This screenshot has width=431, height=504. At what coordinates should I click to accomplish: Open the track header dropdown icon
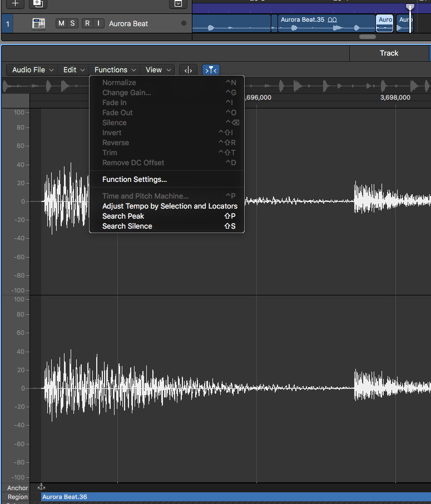click(x=178, y=4)
